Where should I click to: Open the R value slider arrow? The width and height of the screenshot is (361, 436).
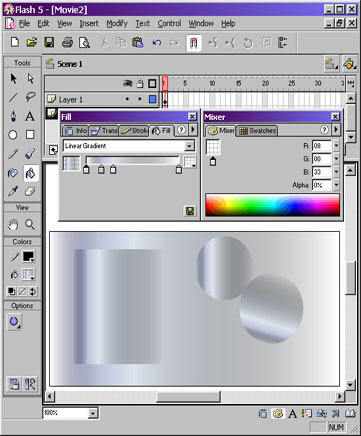[336, 146]
